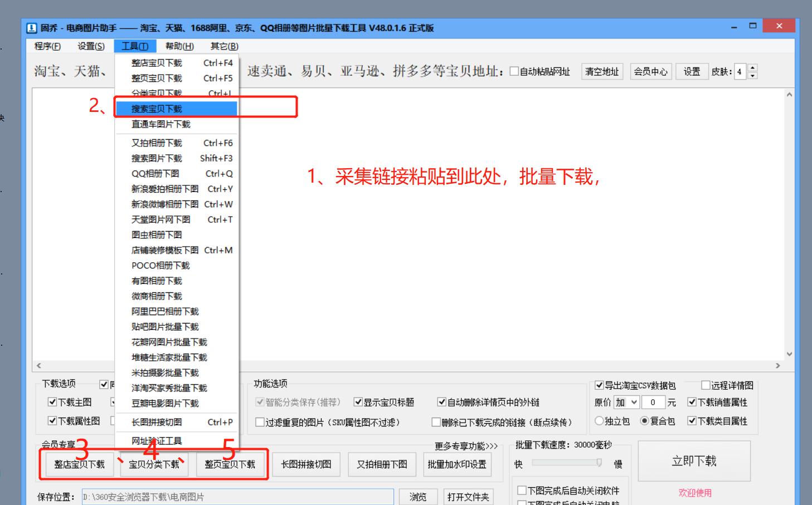The width and height of the screenshot is (812, 505).
Task: Choose QQ相册下载 in the open menu
Action: [157, 173]
